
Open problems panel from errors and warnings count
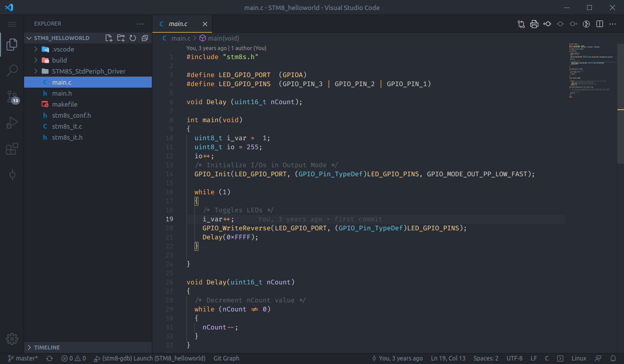pyautogui.click(x=73, y=358)
